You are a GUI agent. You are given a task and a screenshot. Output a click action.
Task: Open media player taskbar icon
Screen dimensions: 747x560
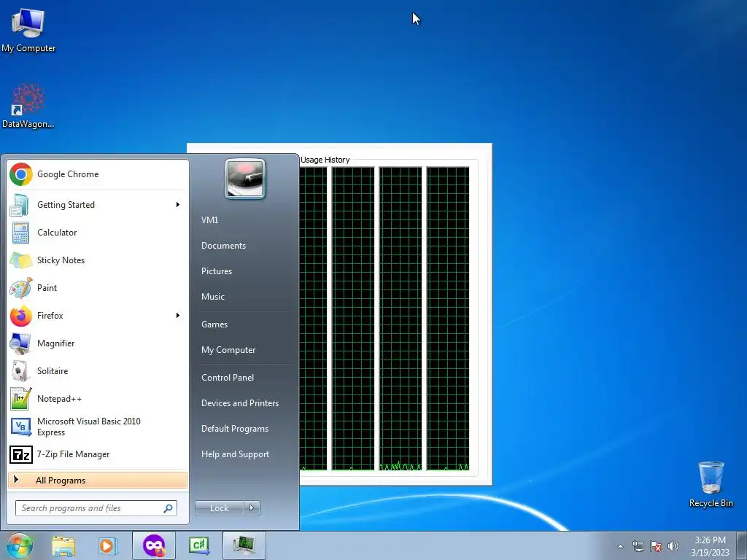pos(108,545)
